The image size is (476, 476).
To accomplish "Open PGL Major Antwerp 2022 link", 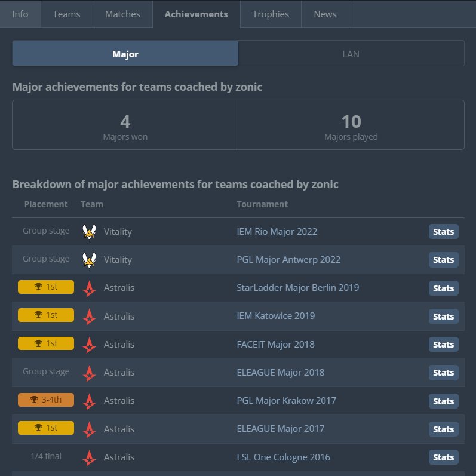I will pyautogui.click(x=288, y=260).
